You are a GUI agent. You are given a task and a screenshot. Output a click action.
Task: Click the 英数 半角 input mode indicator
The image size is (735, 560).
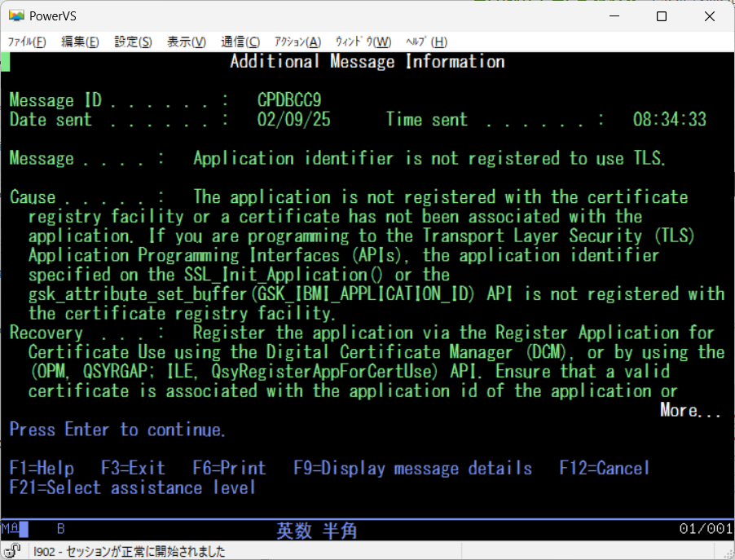pyautogui.click(x=317, y=531)
